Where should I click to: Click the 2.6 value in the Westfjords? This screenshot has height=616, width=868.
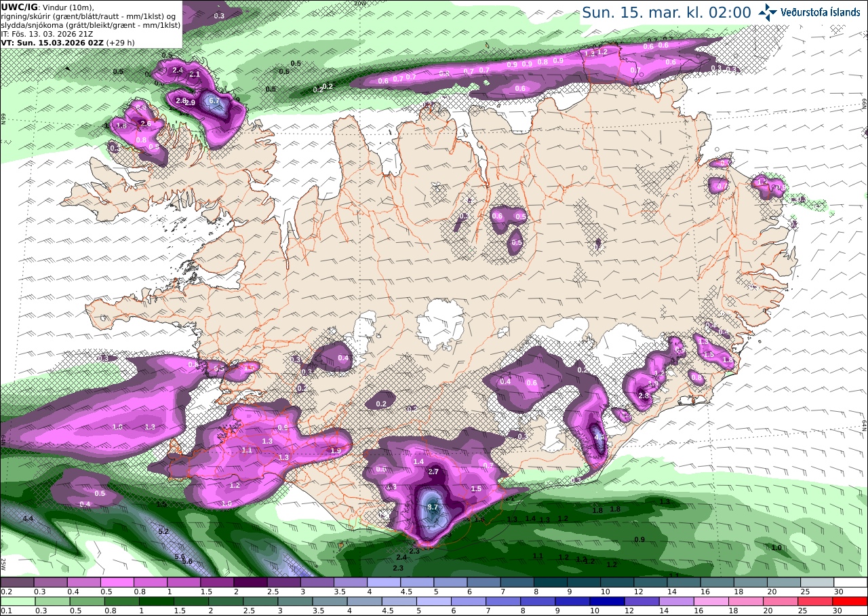click(x=144, y=123)
